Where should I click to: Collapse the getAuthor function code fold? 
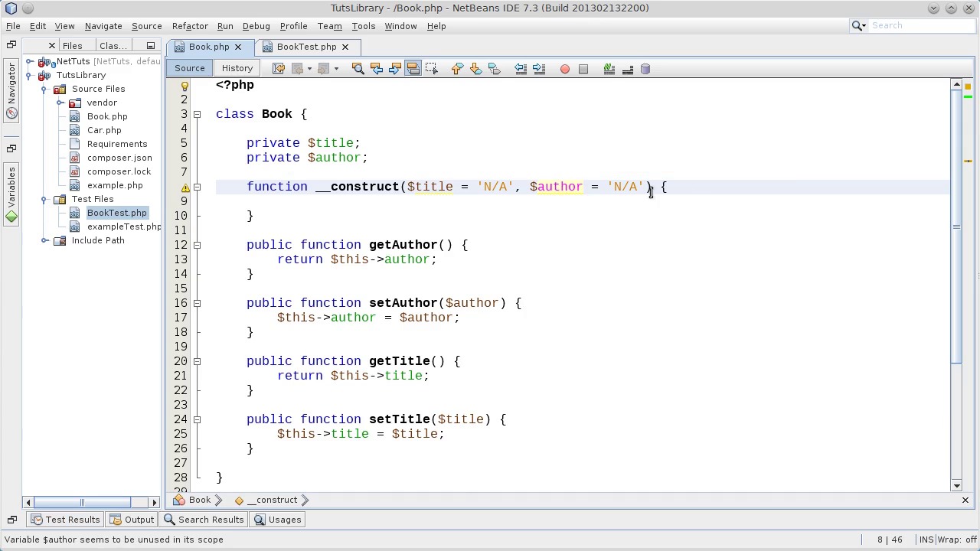click(x=197, y=245)
